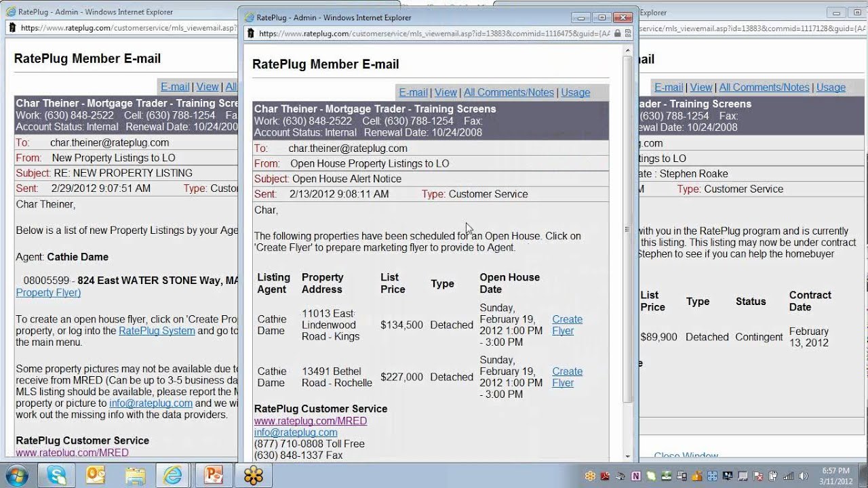This screenshot has width=868, height=488.
Task: Click the yellow flower app on taskbar
Action: click(254, 475)
